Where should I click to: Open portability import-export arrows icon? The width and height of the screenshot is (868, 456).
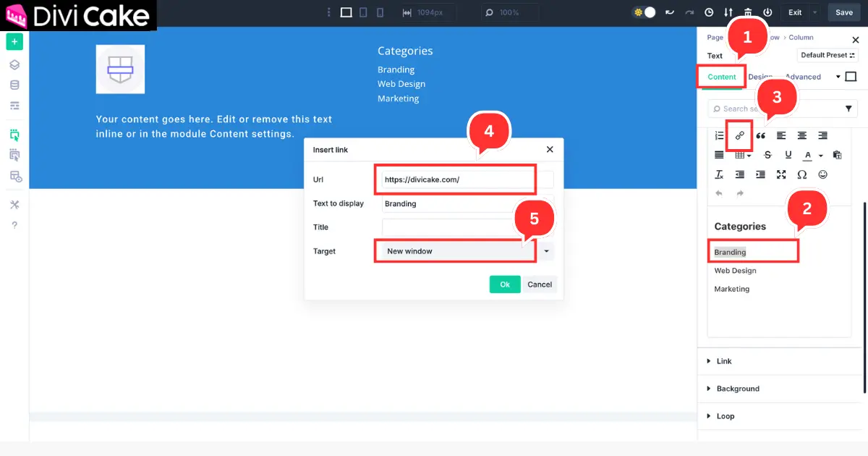[x=728, y=12]
